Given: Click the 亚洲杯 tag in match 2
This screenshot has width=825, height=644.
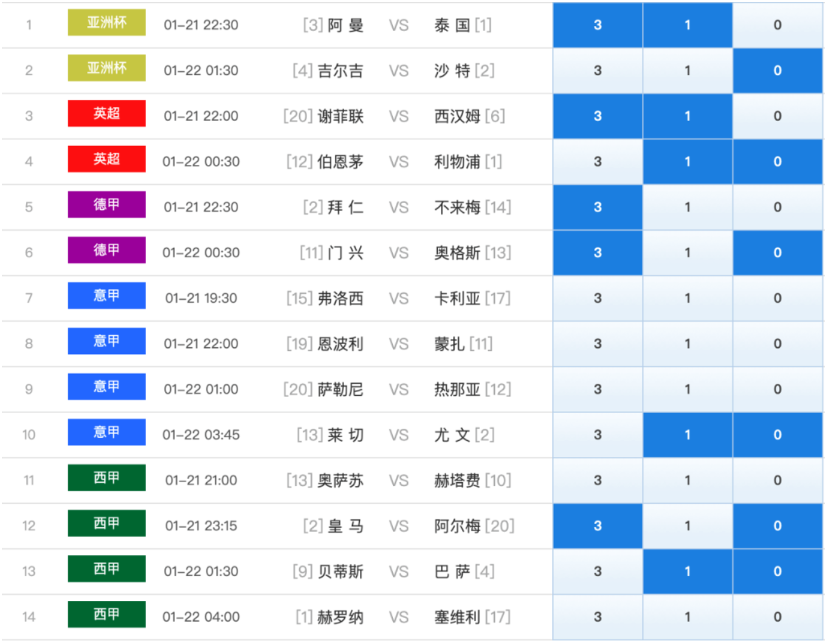Looking at the screenshot, I should (106, 68).
